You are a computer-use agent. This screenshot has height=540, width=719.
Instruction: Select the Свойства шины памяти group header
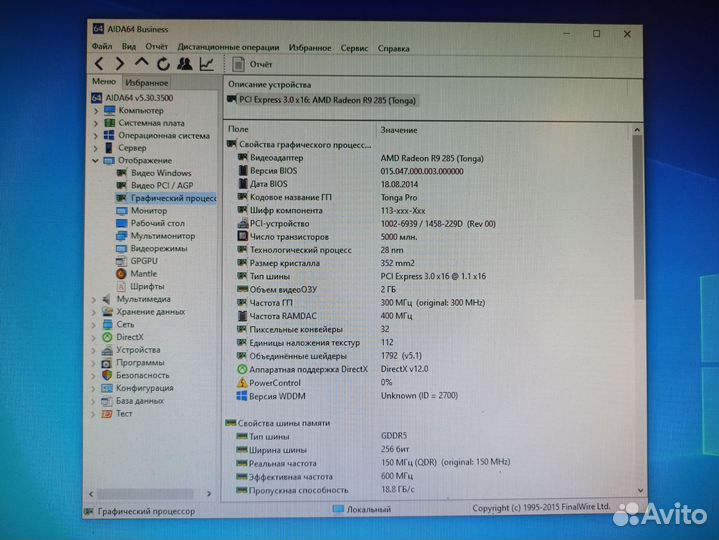coord(278,423)
